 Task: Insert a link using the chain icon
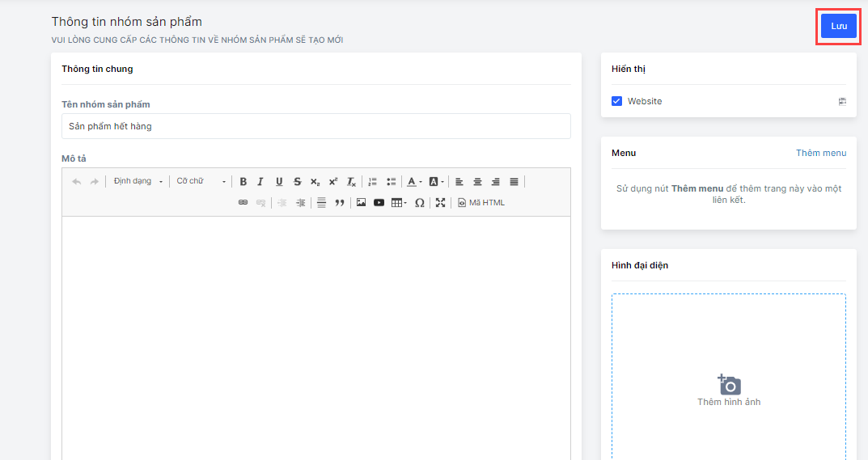(243, 203)
